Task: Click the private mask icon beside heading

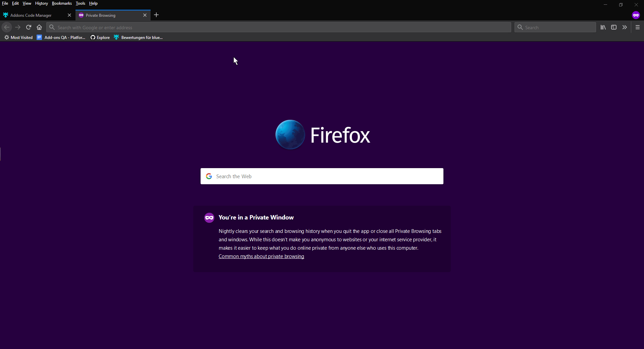Action: (209, 217)
